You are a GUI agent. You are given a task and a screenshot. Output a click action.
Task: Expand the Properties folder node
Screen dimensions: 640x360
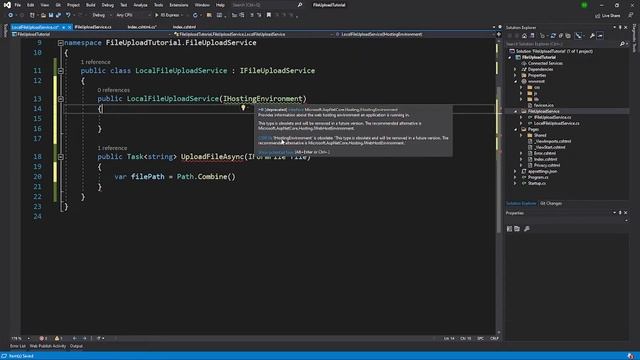[x=515, y=76]
